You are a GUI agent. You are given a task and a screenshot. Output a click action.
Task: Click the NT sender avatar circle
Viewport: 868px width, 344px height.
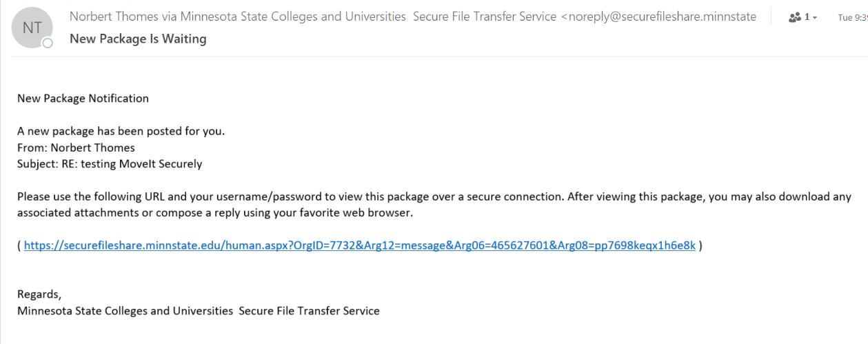[x=32, y=28]
